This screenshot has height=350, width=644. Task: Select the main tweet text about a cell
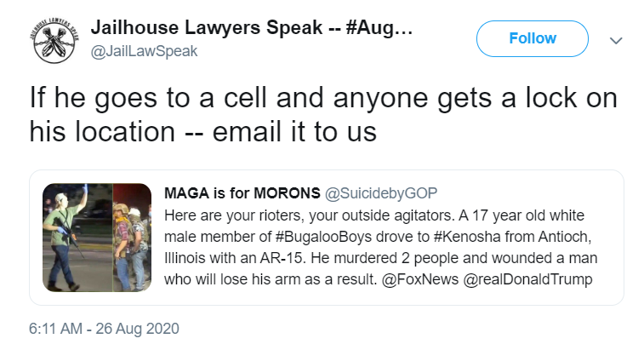pos(323,115)
